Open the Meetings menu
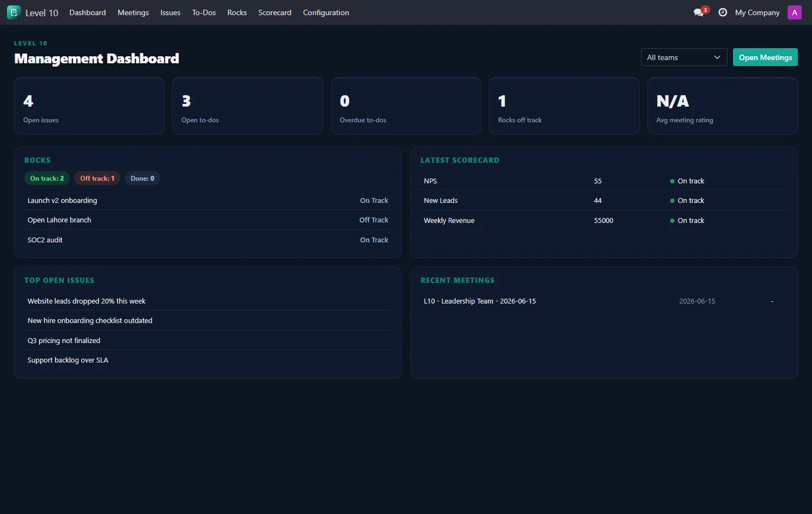The image size is (812, 514). [133, 12]
